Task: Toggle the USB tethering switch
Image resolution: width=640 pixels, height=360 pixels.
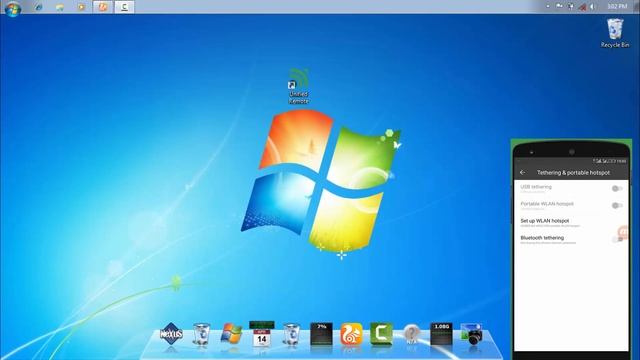Action: 617,188
